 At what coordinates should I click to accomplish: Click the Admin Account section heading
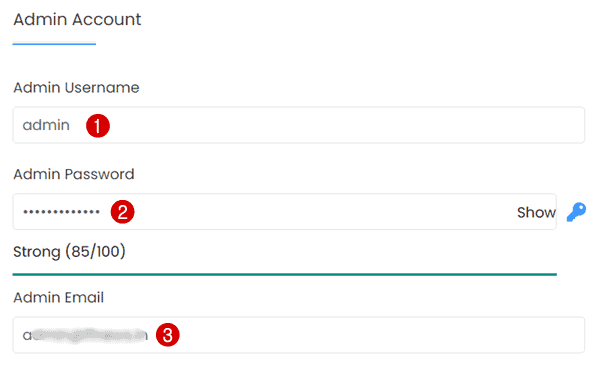coord(77,20)
